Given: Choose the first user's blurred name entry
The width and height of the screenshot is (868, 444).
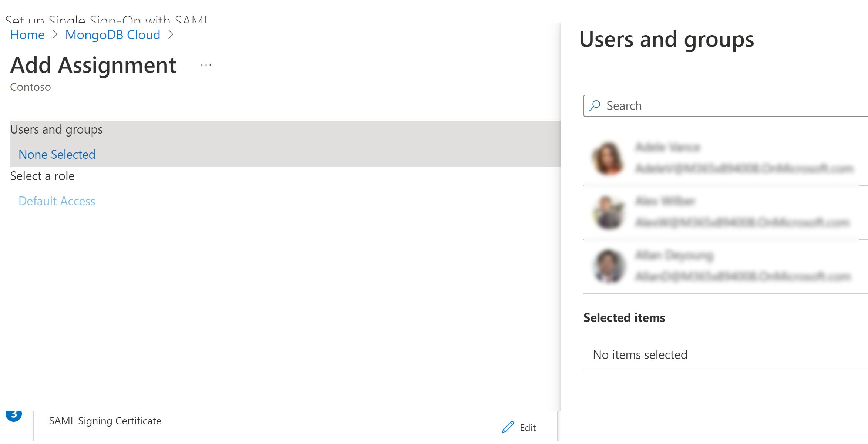Looking at the screenshot, I should tap(668, 148).
